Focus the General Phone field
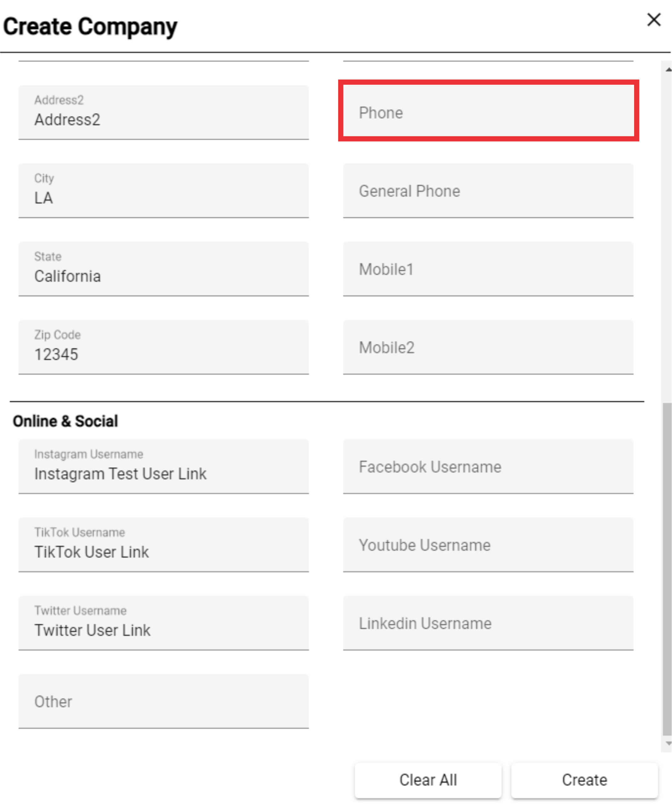The height and width of the screenshot is (808, 672). pyautogui.click(x=488, y=191)
